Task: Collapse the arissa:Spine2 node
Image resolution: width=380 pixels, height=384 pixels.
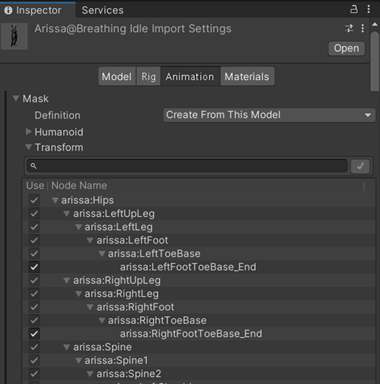Action: pyautogui.click(x=90, y=374)
